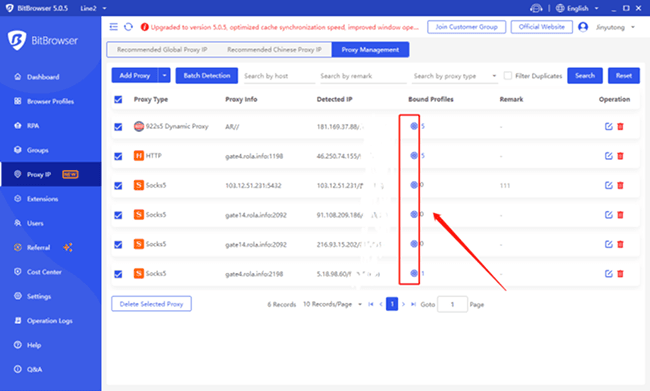Edit the HTTP gate4.rola.info:1198 proxy
Image resolution: width=650 pixels, height=391 pixels.
tap(608, 156)
